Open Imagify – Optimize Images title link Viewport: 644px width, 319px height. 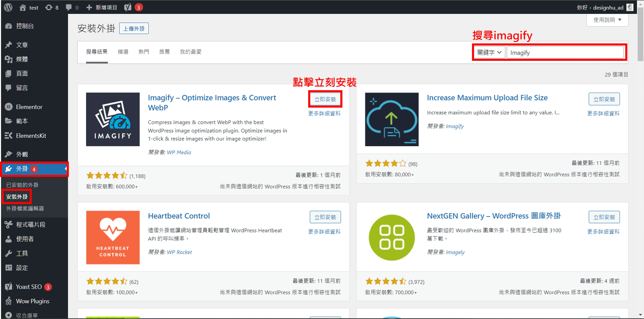(x=212, y=103)
